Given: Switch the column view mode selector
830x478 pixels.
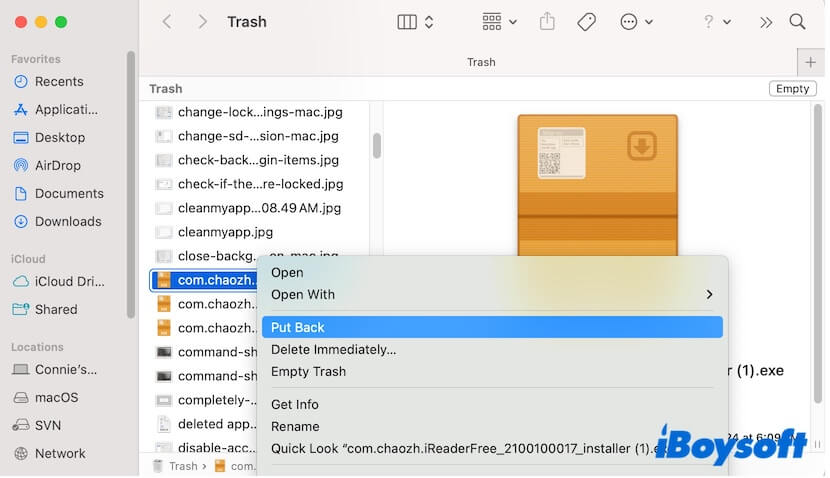Looking at the screenshot, I should [x=416, y=22].
